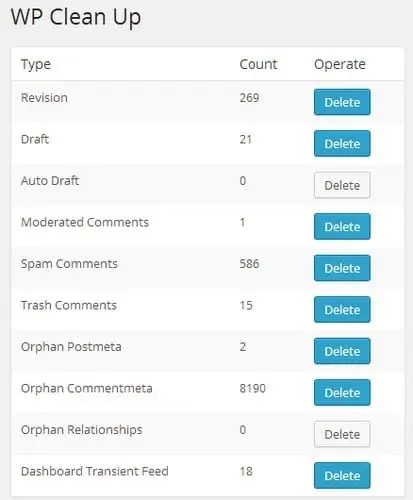Screen dimensions: 413x500
Task: Delete Dashboard Transient Feed items
Action: click(x=342, y=476)
